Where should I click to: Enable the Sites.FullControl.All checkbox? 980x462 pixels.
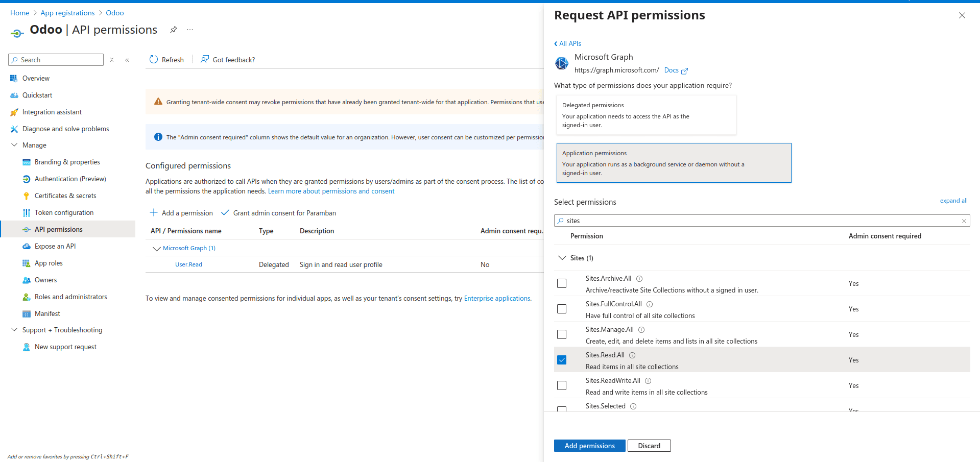(x=562, y=309)
